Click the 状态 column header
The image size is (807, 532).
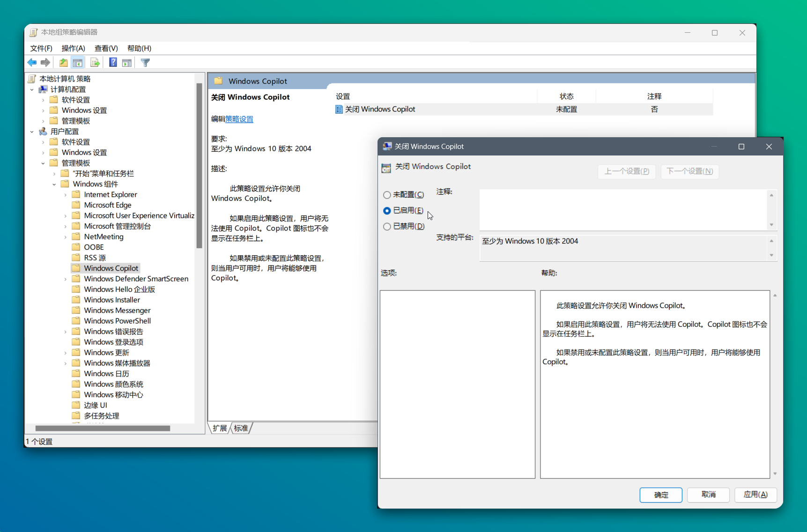click(x=566, y=96)
